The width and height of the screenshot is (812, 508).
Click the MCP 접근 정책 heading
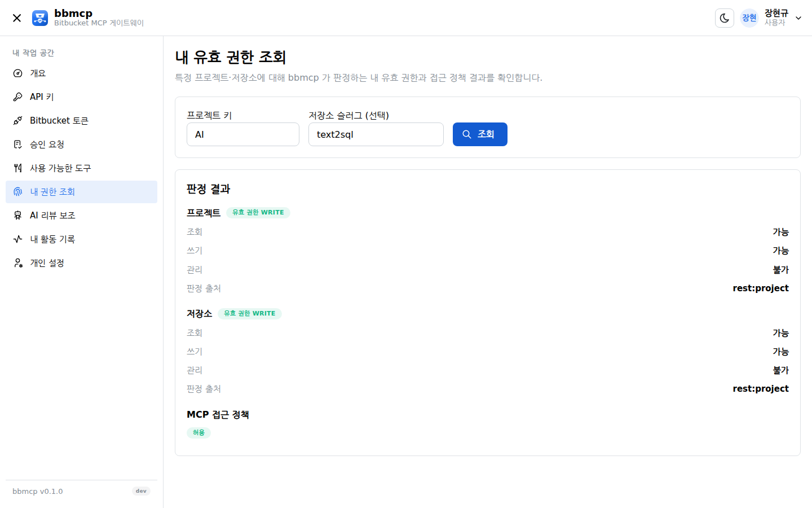pyautogui.click(x=218, y=415)
